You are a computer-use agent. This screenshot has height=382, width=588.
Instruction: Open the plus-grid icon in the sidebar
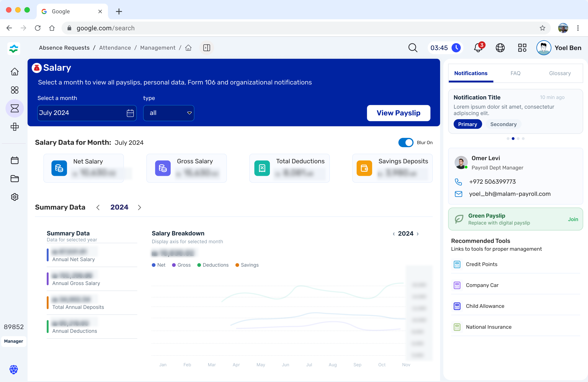point(14,127)
